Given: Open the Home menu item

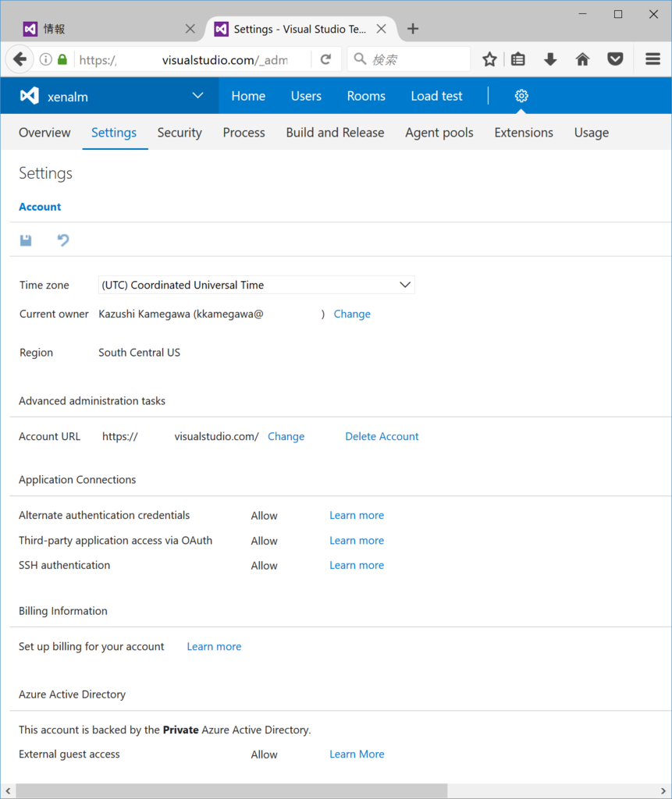Looking at the screenshot, I should (248, 96).
